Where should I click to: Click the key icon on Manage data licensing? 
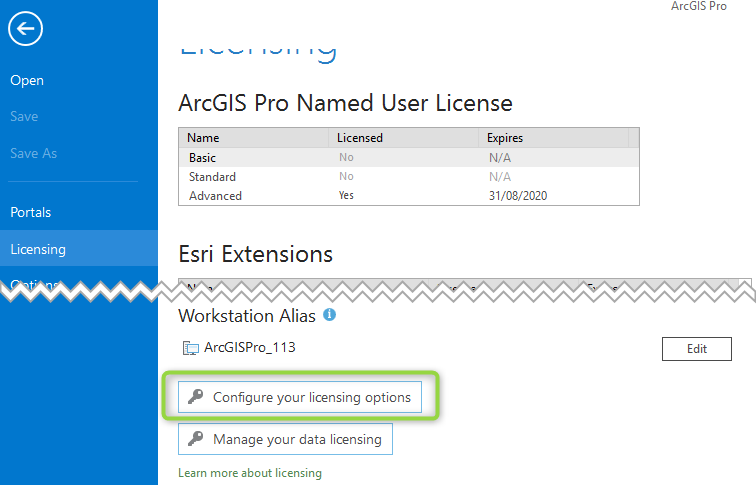(x=195, y=438)
